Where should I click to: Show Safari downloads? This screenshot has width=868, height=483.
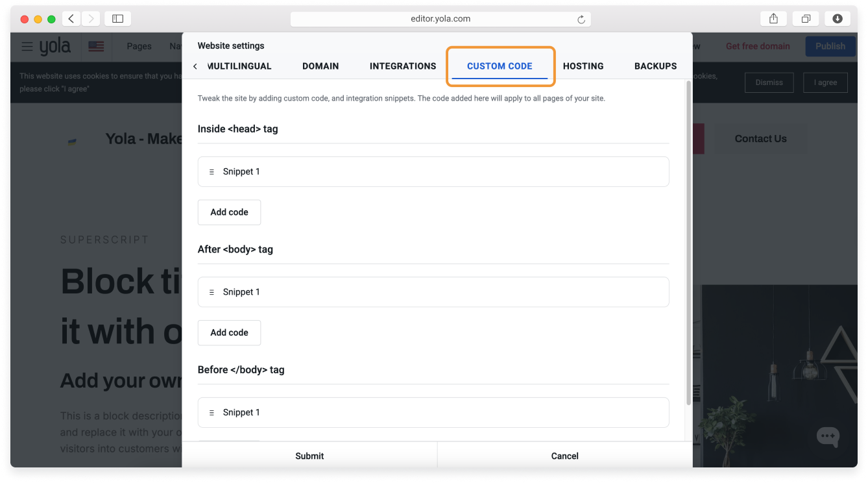click(838, 19)
